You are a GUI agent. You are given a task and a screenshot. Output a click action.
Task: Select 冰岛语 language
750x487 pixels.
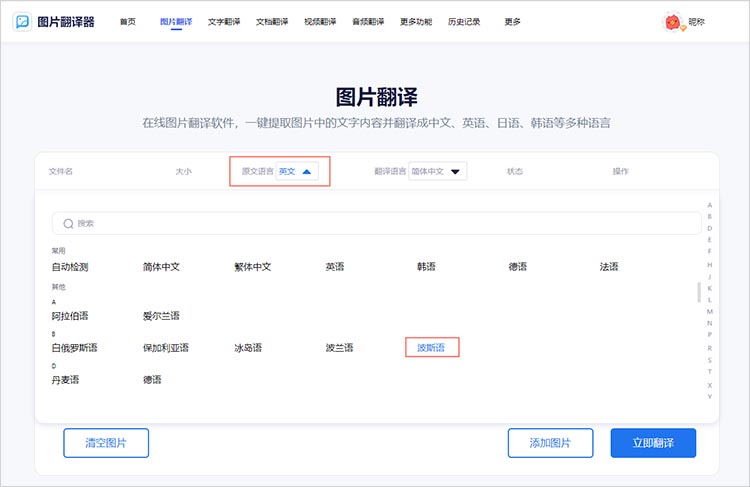[248, 348]
